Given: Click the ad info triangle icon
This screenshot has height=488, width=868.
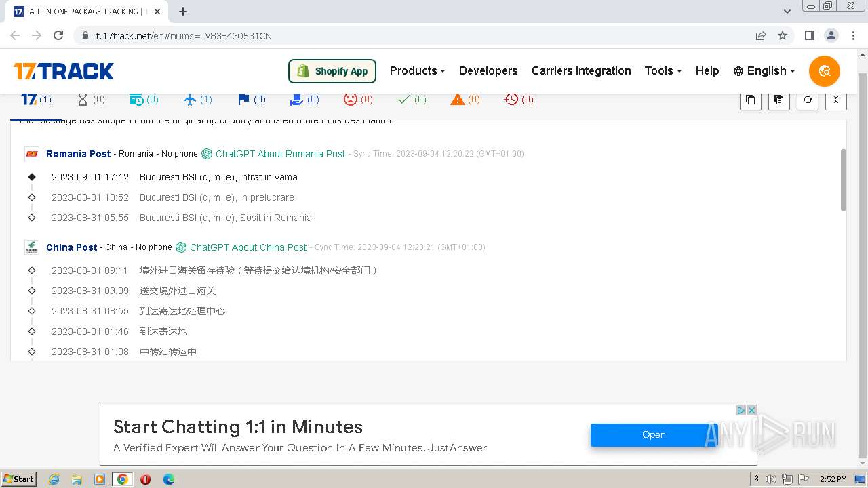Looking at the screenshot, I should tap(741, 411).
